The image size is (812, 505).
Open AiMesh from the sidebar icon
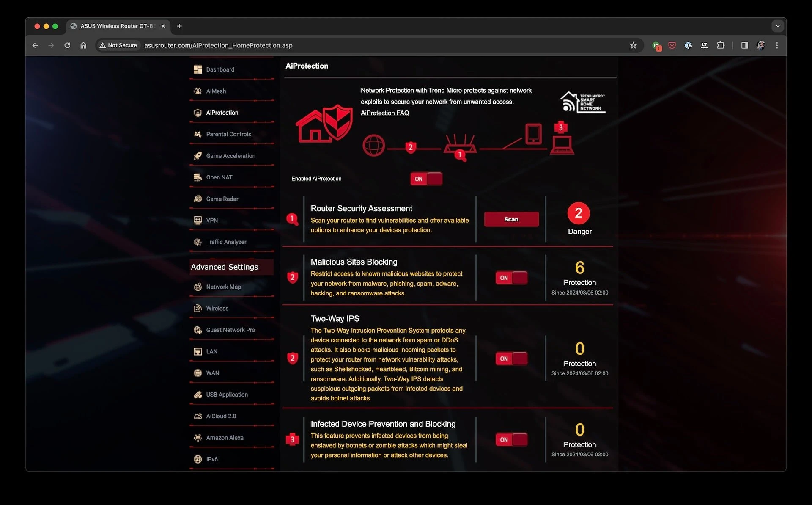[x=198, y=91]
